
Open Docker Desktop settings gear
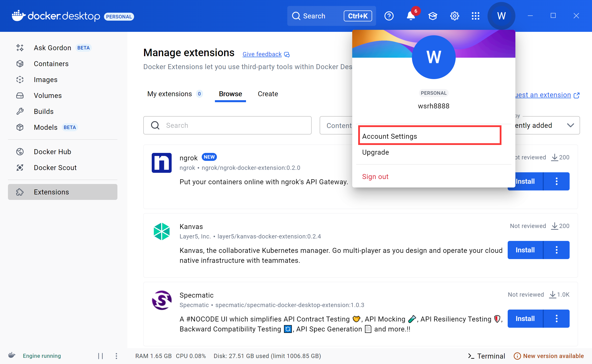click(454, 16)
